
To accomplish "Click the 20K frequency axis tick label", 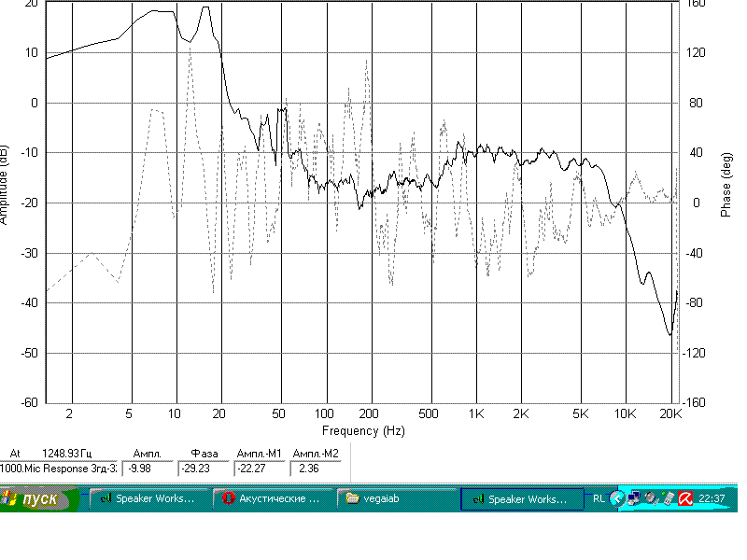I will tap(670, 413).
